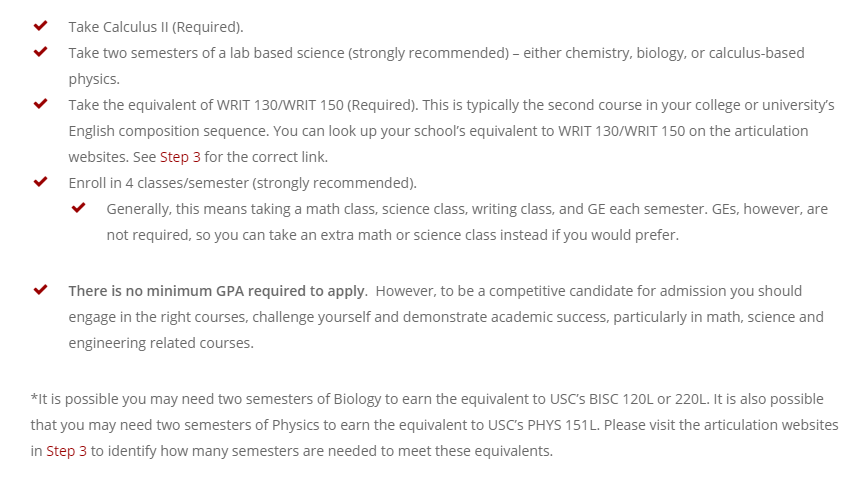The image size is (860, 484).
Task: Click the Generally, this means taking a math class sentence
Action: point(467,209)
